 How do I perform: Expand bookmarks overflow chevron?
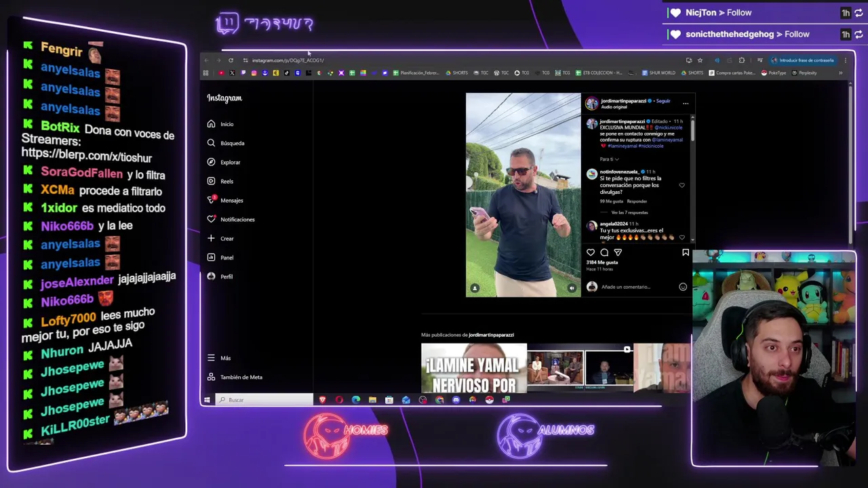click(840, 73)
